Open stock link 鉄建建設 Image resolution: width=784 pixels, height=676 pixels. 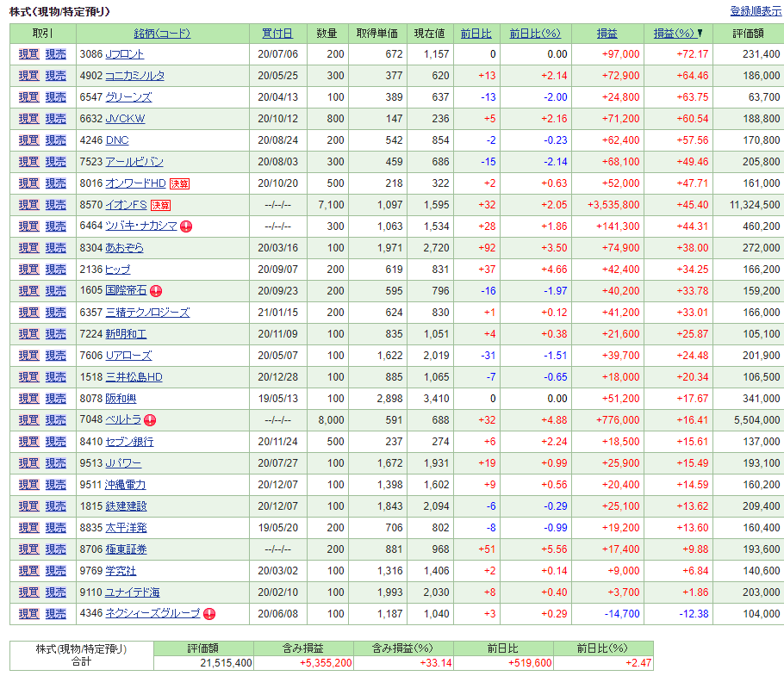(x=126, y=505)
